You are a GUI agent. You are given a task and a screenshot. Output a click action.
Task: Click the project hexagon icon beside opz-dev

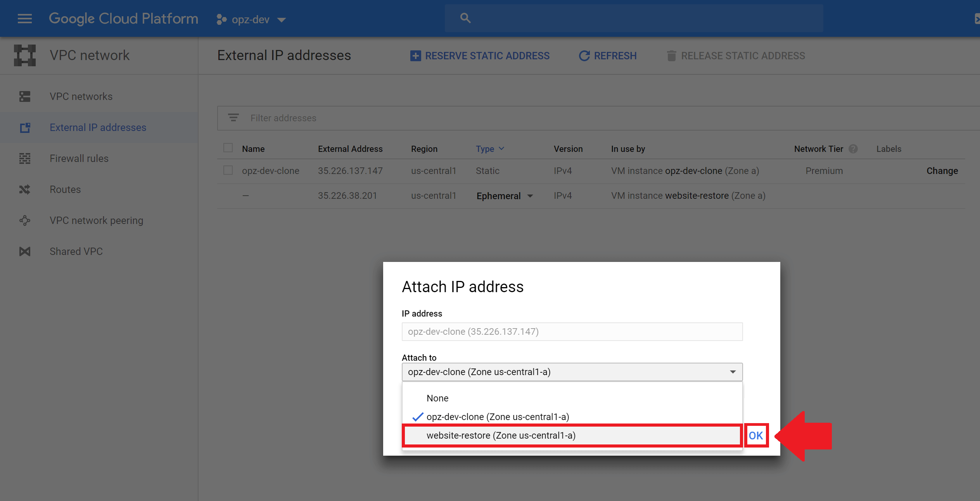click(x=221, y=19)
